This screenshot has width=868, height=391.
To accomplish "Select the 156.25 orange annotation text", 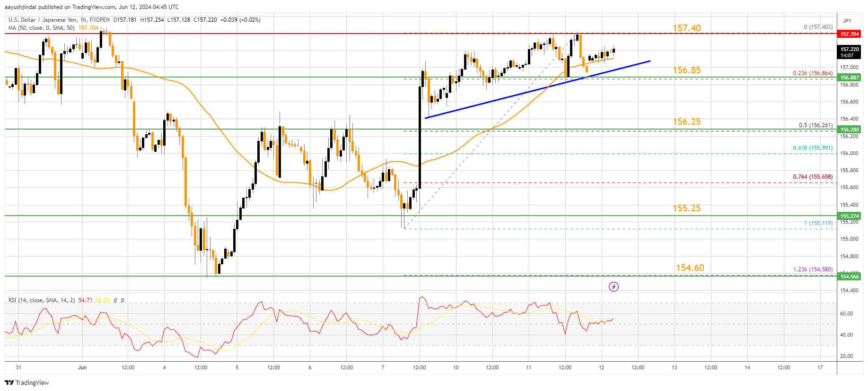I will coord(687,122).
